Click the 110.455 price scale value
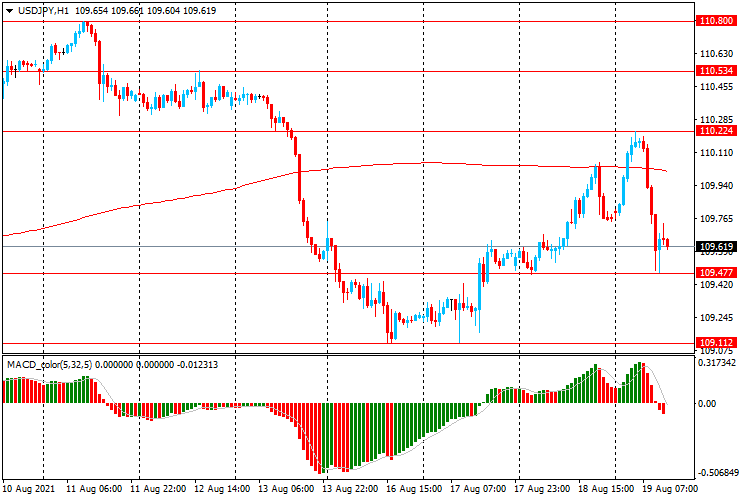The image size is (740, 500). [x=716, y=87]
